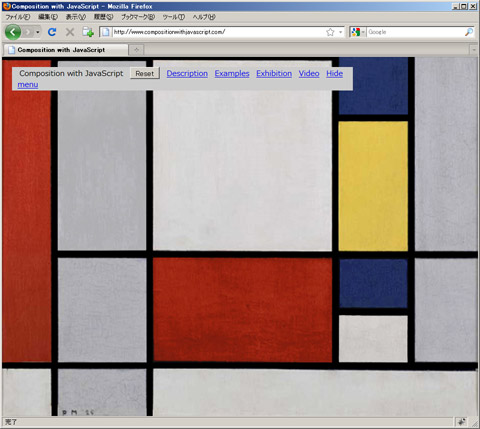Image resolution: width=480 pixels, height=429 pixels.
Task: Open the 編集(E) menu
Action: 48,17
